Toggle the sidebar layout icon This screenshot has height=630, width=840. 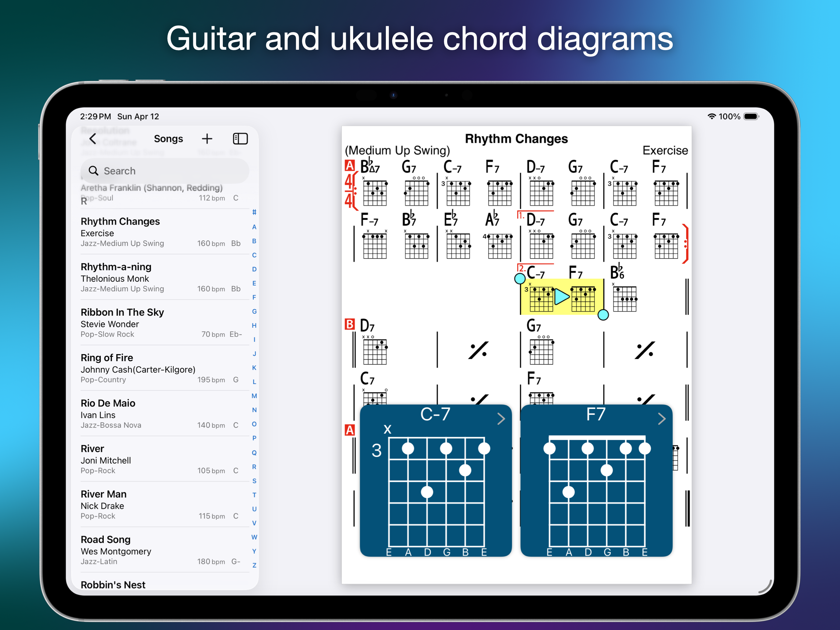click(x=240, y=139)
